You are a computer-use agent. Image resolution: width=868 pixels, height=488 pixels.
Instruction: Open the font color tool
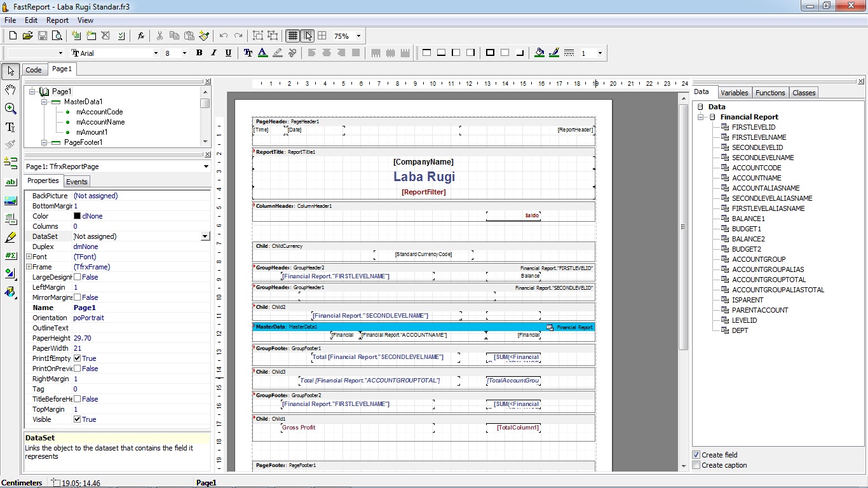262,53
